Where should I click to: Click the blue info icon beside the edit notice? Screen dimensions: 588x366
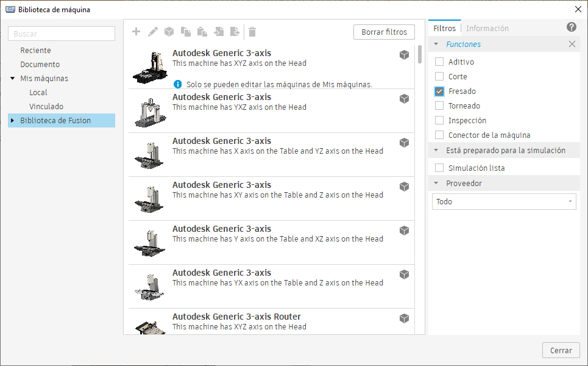pos(178,84)
